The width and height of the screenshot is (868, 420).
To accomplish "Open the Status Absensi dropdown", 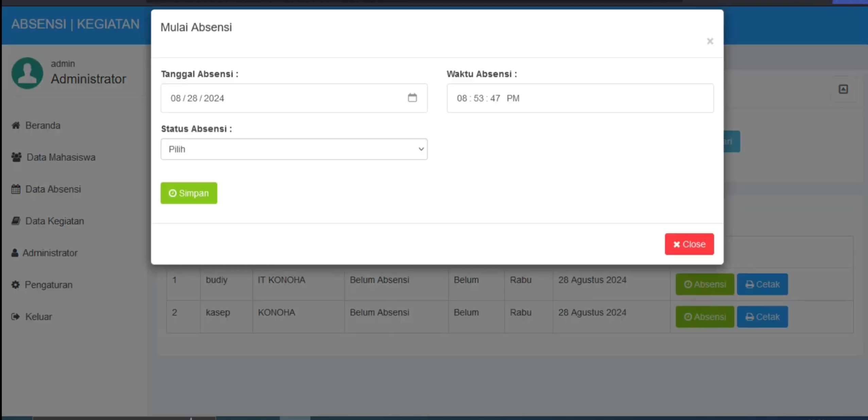I will pos(294,149).
